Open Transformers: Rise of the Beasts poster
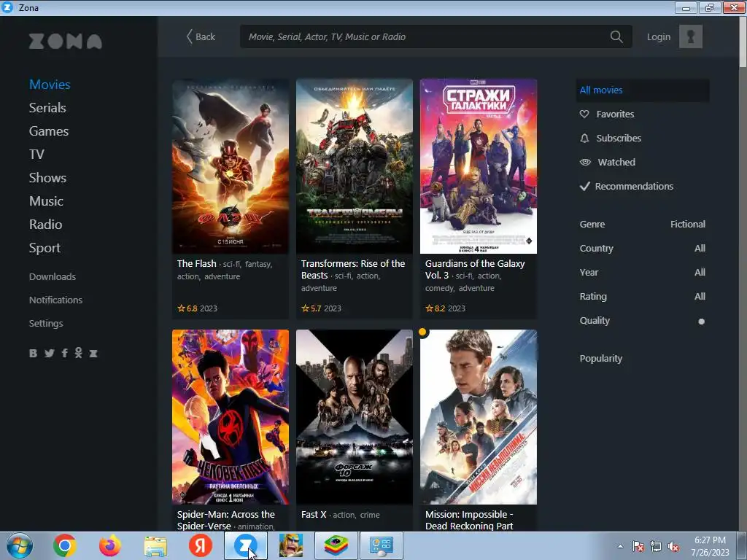 click(355, 166)
